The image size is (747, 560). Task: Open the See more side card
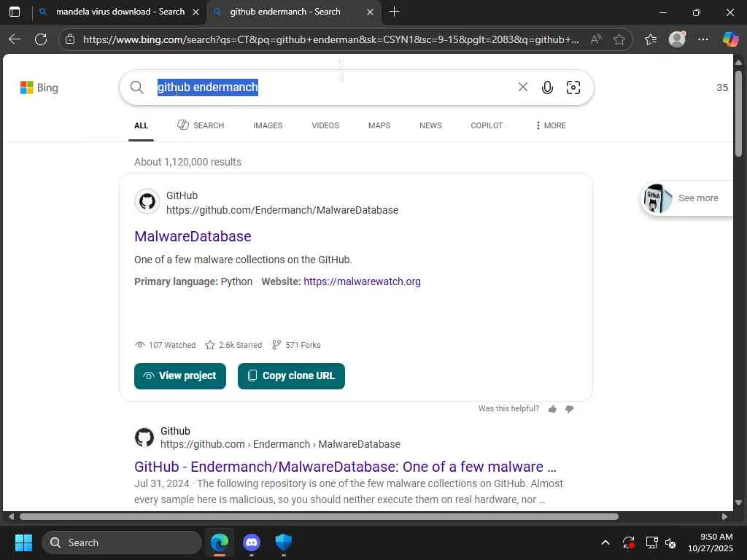coord(686,198)
